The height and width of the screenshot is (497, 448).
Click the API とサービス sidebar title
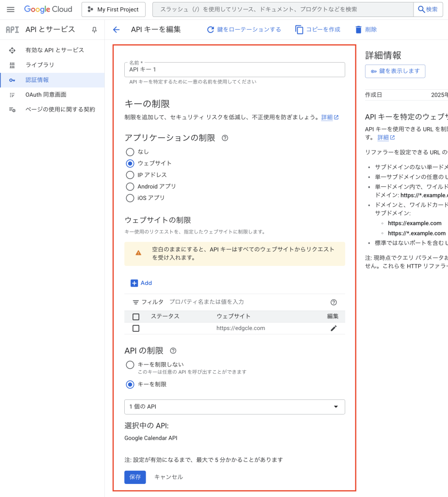50,30
